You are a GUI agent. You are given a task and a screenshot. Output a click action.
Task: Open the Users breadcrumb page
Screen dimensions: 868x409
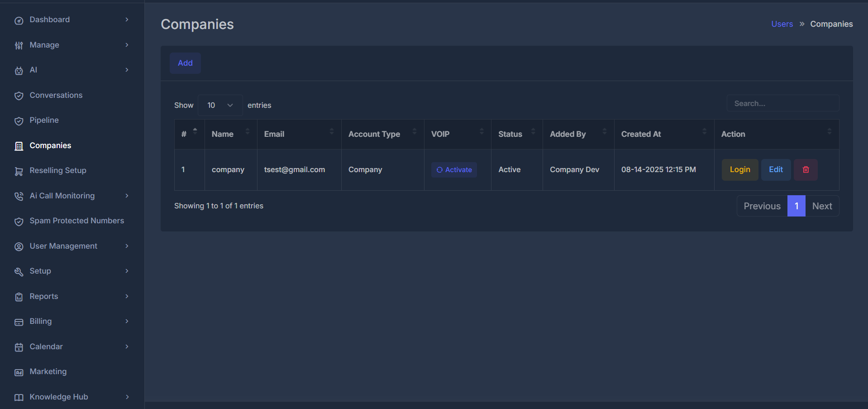point(782,24)
